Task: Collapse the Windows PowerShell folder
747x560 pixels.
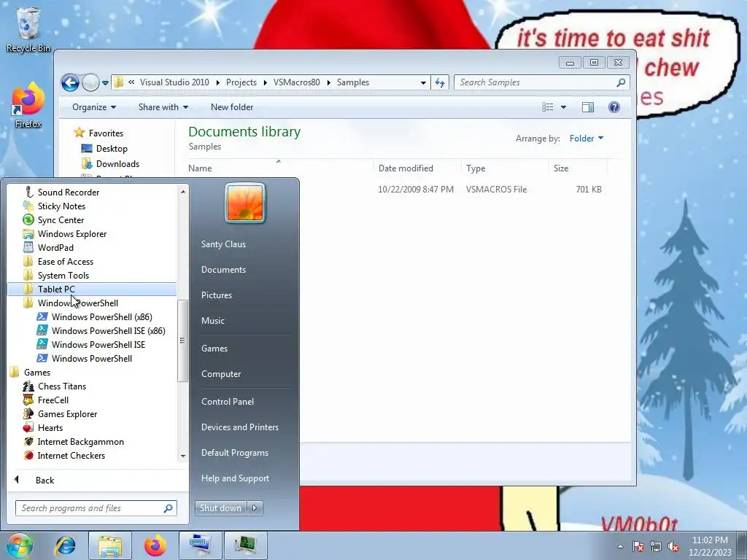Action: click(77, 303)
